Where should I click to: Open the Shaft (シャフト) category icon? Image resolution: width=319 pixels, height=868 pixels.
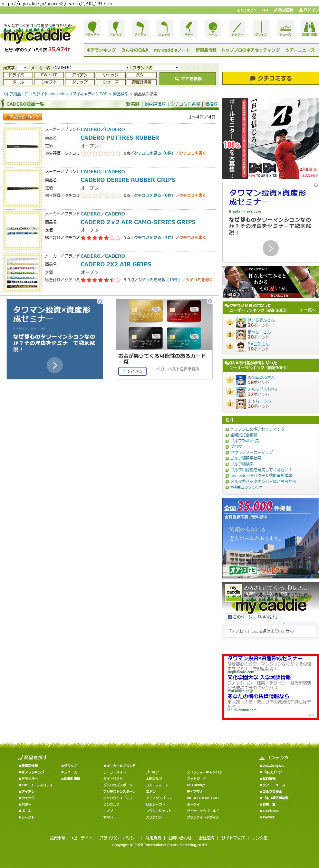[x=237, y=29]
